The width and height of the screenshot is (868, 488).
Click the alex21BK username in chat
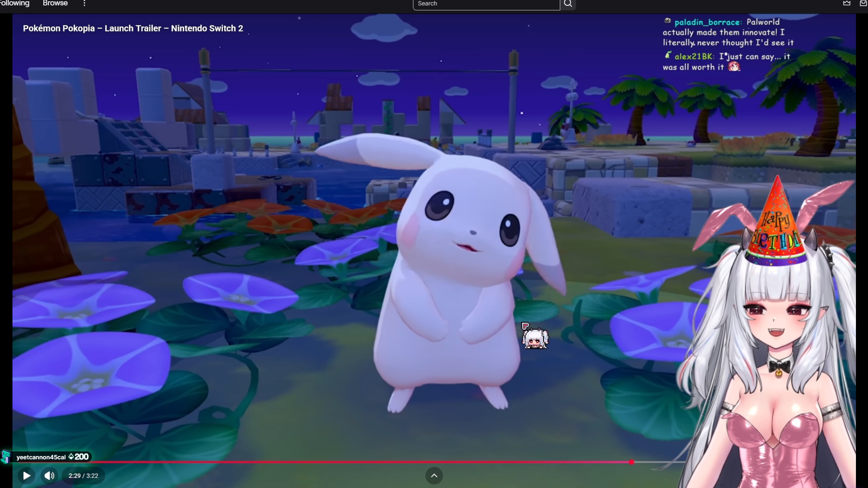(694, 57)
